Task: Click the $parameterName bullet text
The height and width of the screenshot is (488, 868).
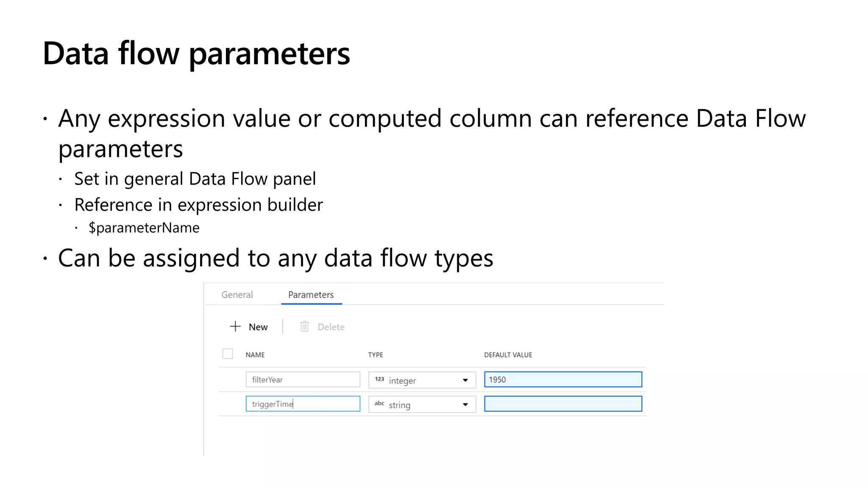Action: [144, 228]
